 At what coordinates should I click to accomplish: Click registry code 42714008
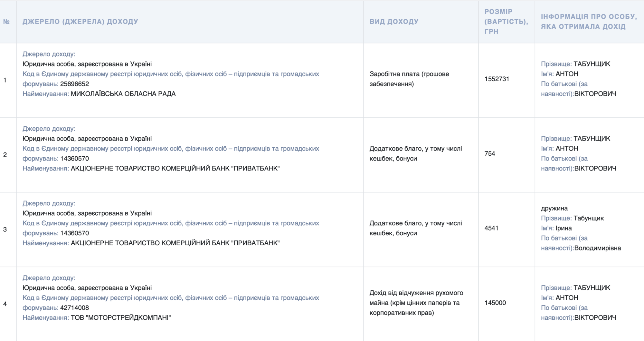pos(74,308)
